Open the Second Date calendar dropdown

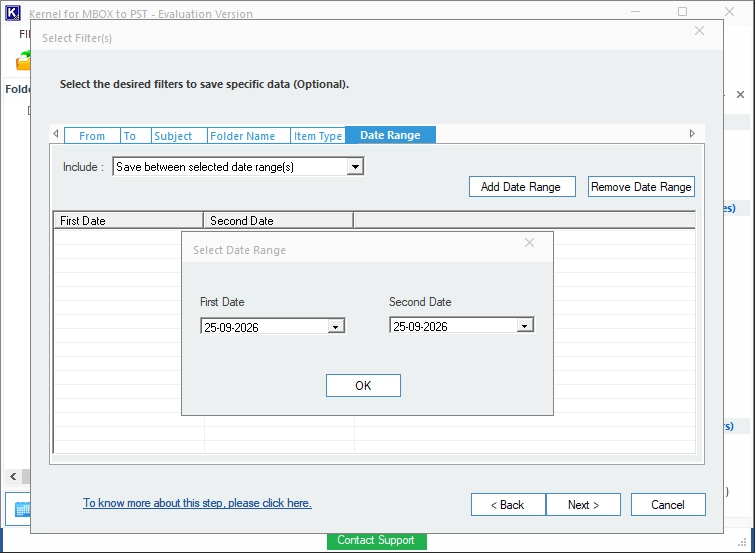click(x=525, y=326)
